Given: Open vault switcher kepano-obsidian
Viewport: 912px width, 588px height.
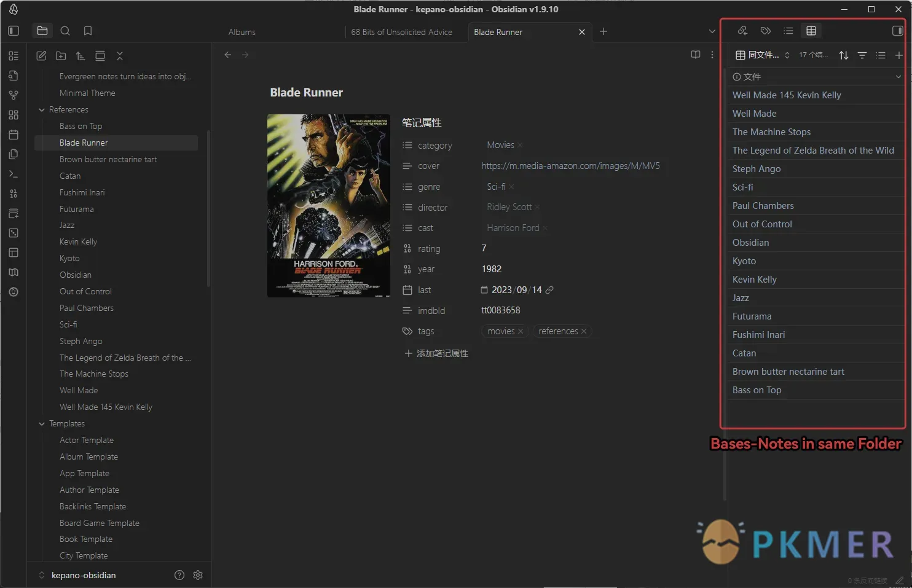Looking at the screenshot, I should point(77,575).
